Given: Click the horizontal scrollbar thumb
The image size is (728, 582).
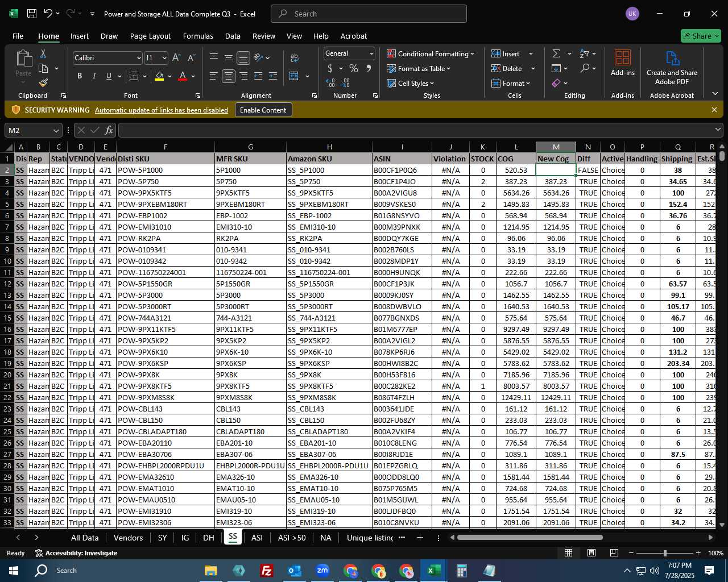Looking at the screenshot, I should point(530,538).
